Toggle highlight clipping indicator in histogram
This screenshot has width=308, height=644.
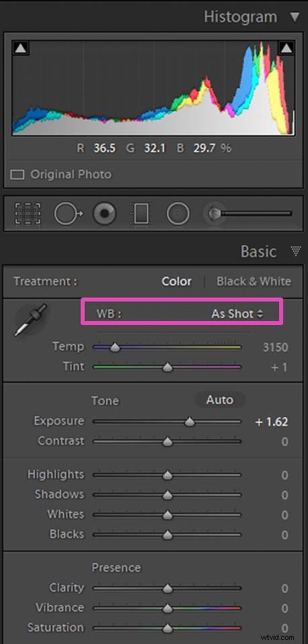[x=286, y=48]
